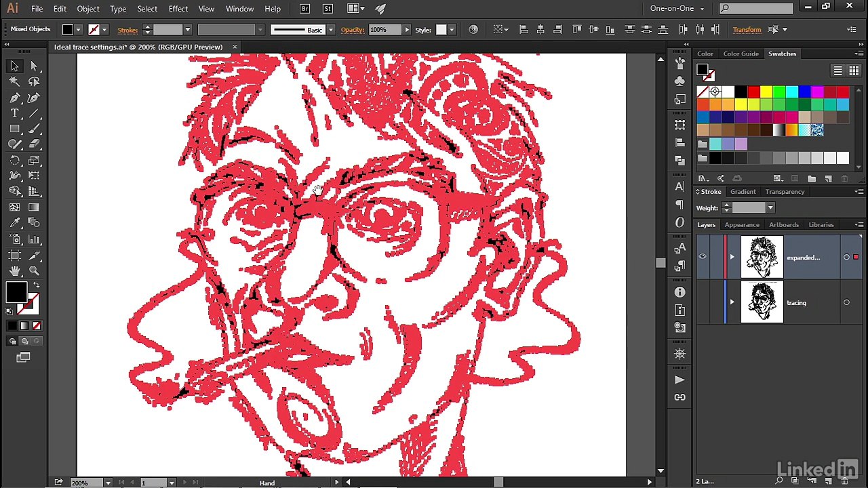868x488 pixels.
Task: Select the Eraser tool
Action: click(34, 144)
